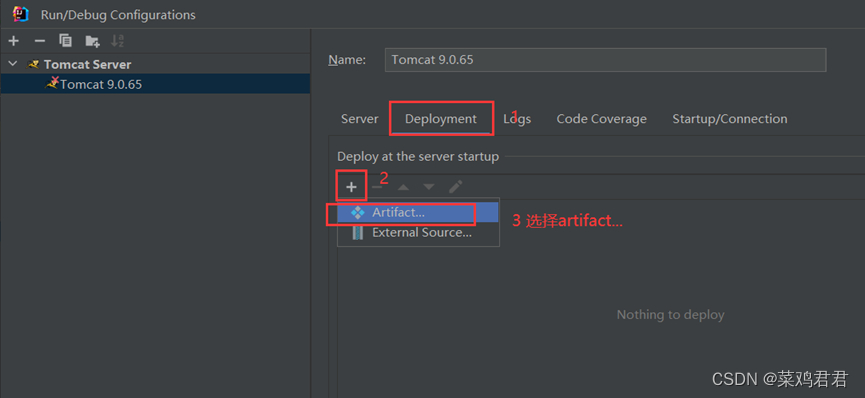Copy the selected configuration
The width and height of the screenshot is (865, 398).
pyautogui.click(x=66, y=41)
